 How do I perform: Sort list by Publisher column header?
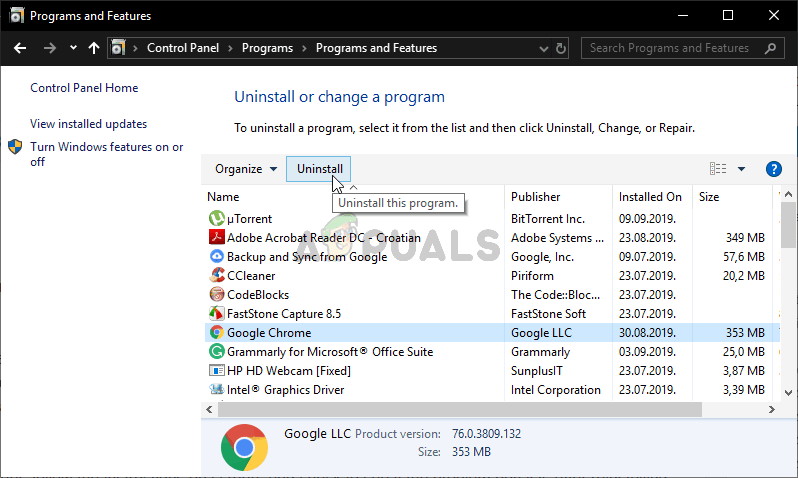click(x=535, y=197)
